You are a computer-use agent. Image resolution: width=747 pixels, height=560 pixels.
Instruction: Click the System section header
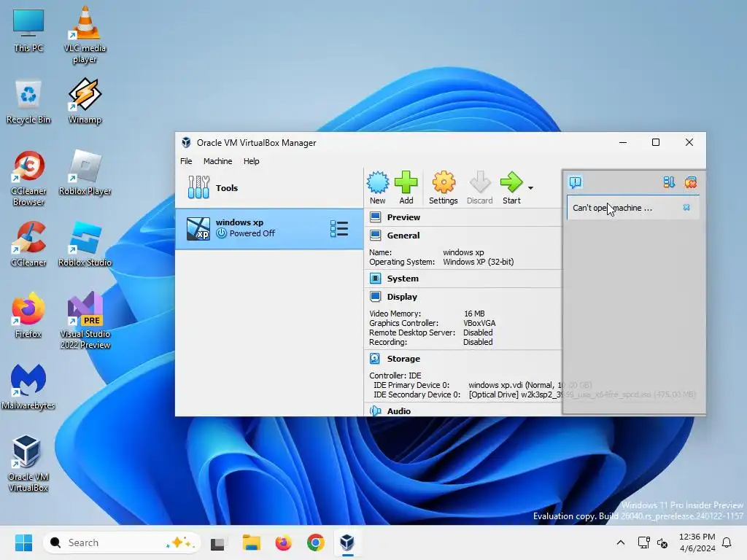pos(403,279)
